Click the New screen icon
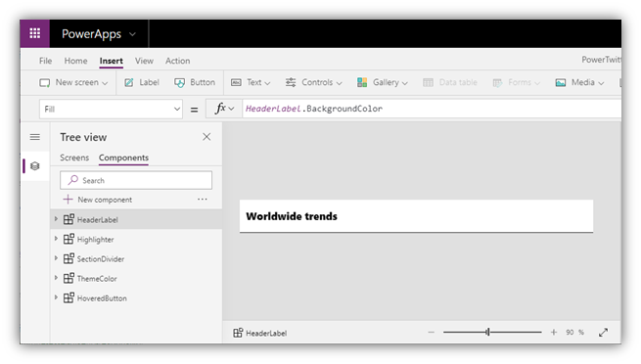 (45, 83)
